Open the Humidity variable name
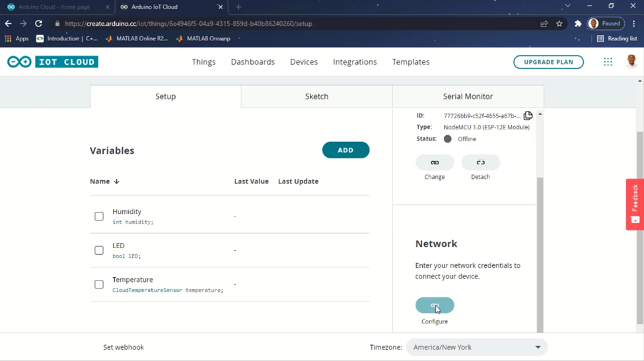Image resolution: width=644 pixels, height=361 pixels. click(x=127, y=212)
